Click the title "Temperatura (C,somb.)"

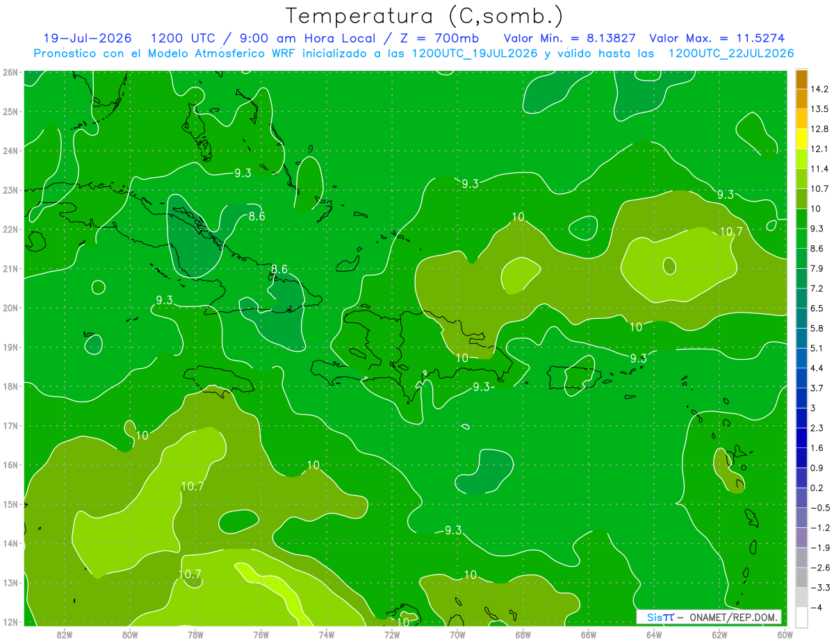tap(425, 16)
